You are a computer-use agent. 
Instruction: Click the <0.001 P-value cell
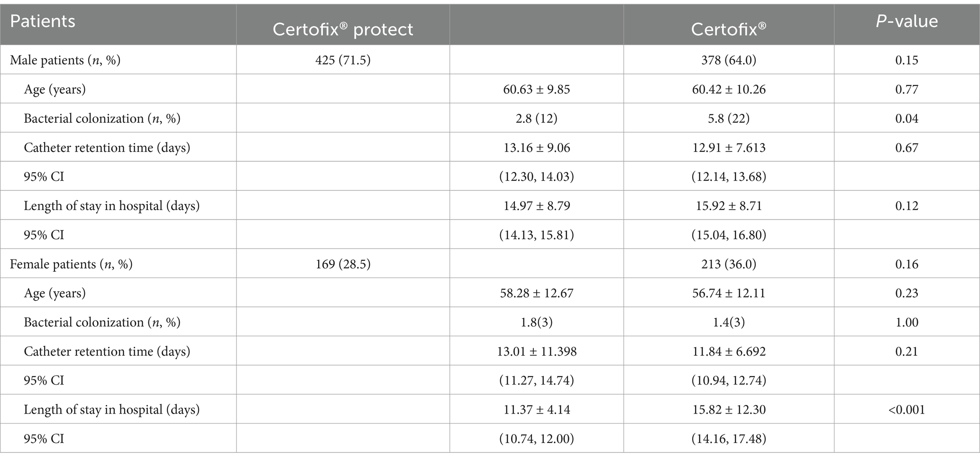[907, 409]
